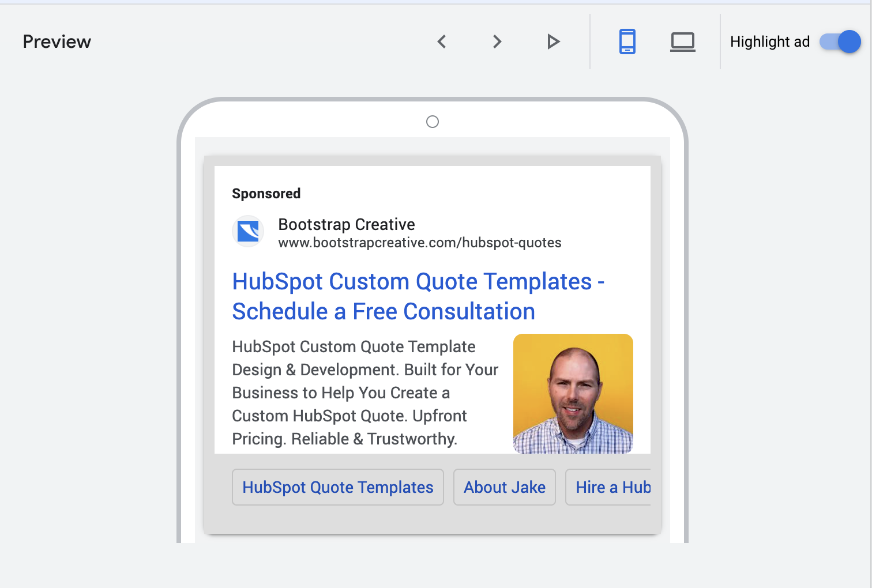This screenshot has width=872, height=588.
Task: Click the Highlight ad label text
Action: [x=769, y=42]
